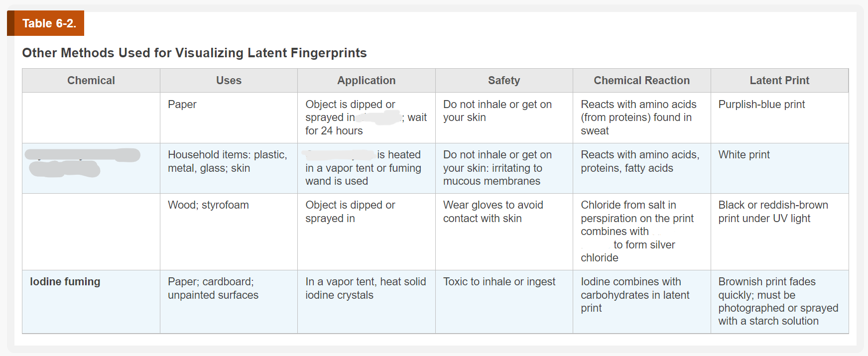
Task: Select the Chemical Reaction column header
Action: tap(641, 81)
